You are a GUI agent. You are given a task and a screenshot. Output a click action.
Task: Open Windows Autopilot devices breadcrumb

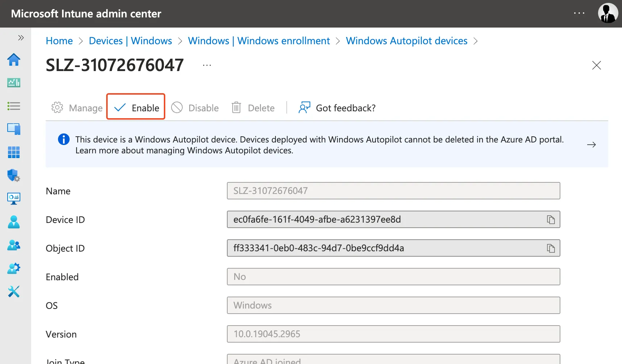[407, 41]
